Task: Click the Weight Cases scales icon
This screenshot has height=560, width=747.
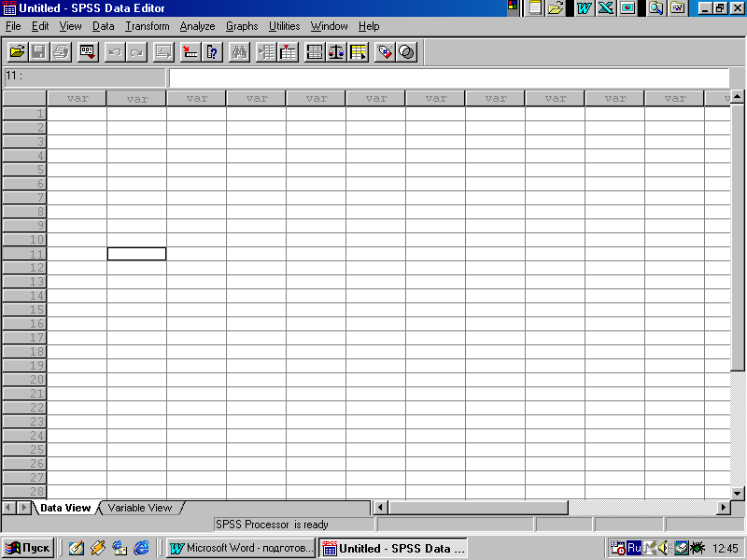Action: 336,52
